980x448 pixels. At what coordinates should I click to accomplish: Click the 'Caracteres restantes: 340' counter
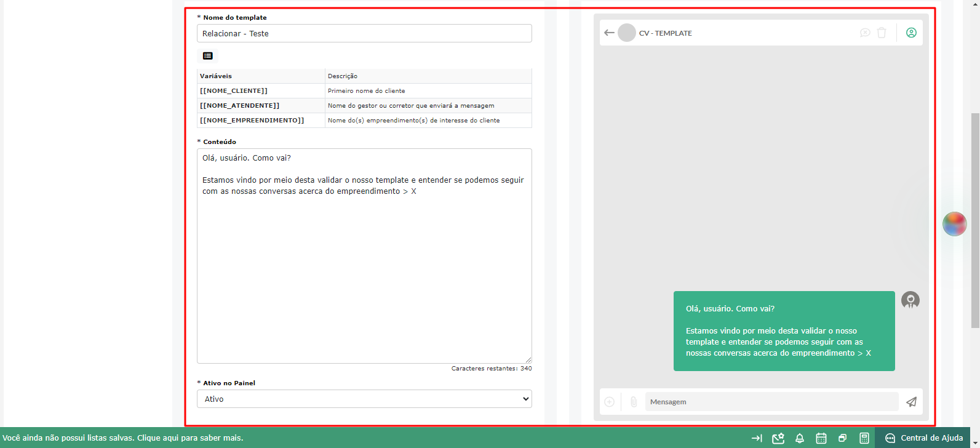(492, 369)
